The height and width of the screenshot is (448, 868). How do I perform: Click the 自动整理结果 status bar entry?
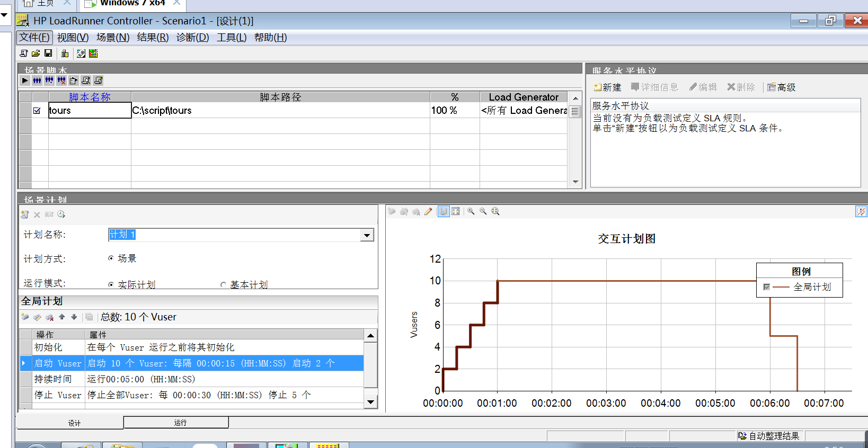(769, 436)
